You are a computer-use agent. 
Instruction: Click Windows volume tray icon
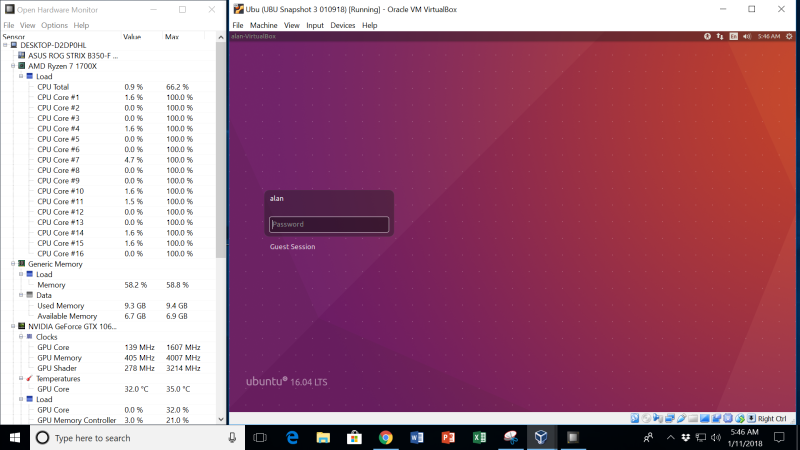pos(716,438)
